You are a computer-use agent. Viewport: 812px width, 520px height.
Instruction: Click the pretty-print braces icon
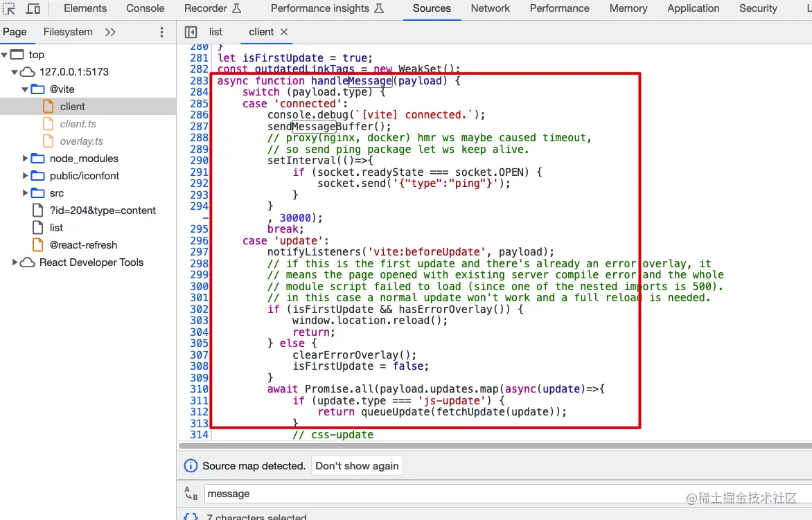[191, 517]
